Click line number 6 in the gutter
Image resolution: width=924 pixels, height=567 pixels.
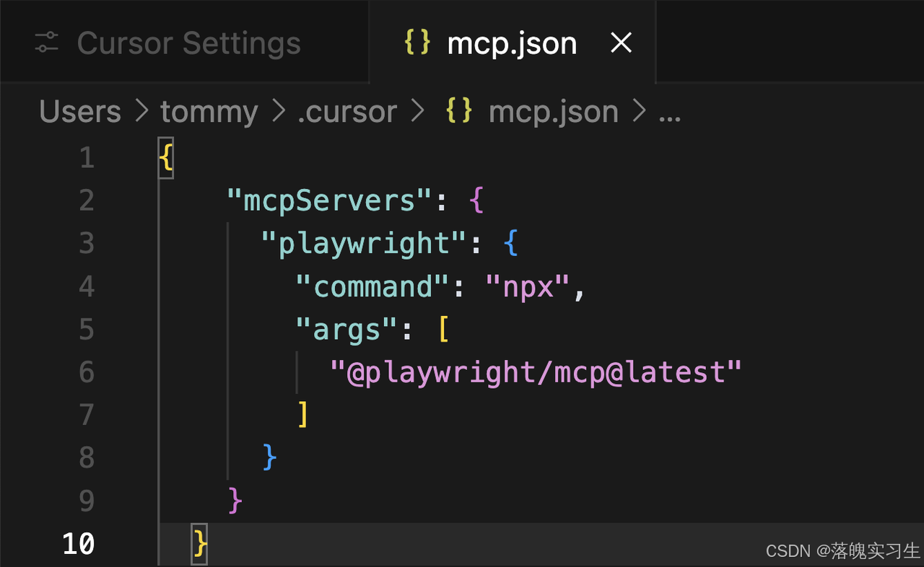(x=87, y=372)
